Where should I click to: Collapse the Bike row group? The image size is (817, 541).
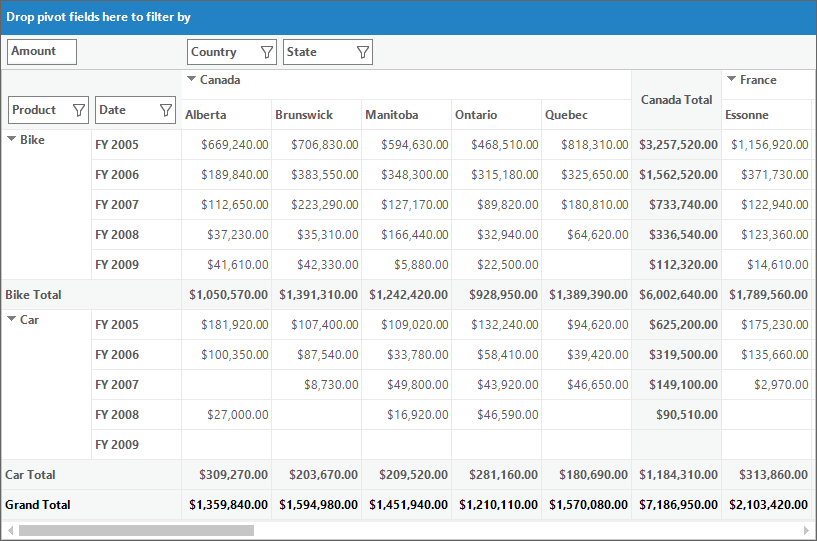(11, 139)
